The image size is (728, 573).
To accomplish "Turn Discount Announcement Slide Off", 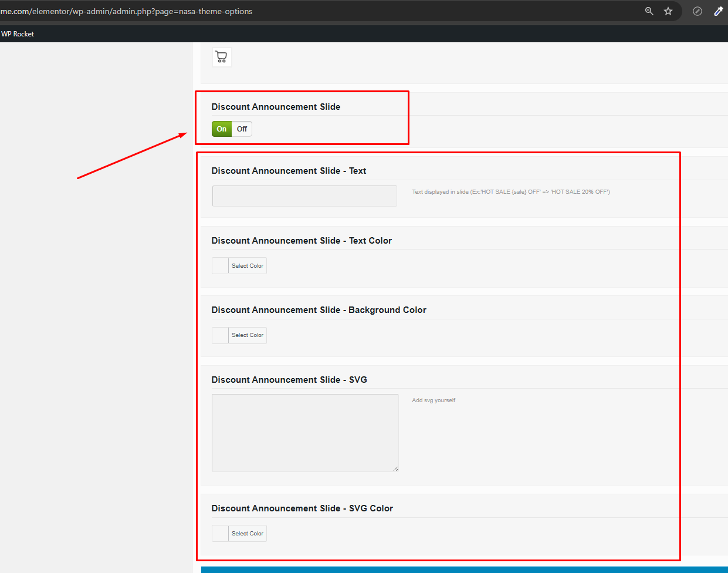I will coord(242,129).
